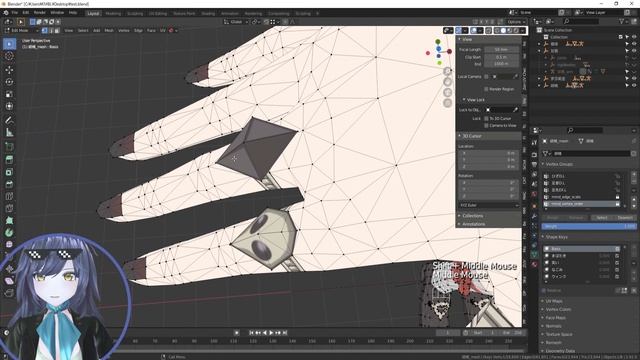Click the pan view gizmo button
The height and width of the screenshot is (360, 640).
448,82
